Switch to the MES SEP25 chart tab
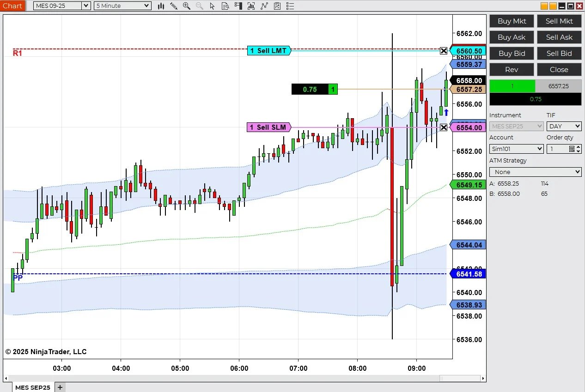Screen dimensions: 585x392 [x=33, y=387]
